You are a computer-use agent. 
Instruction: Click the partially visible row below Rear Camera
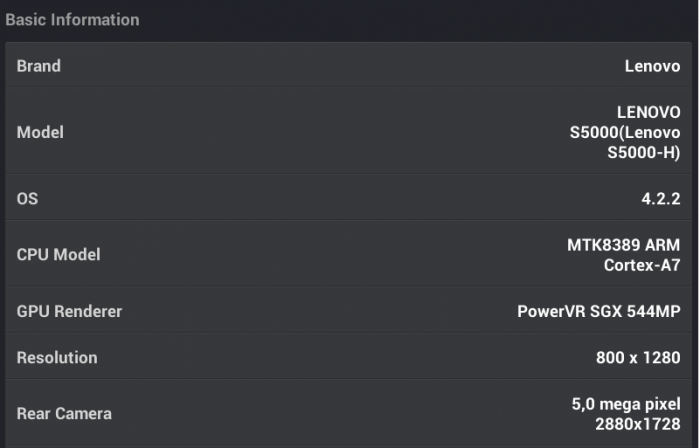click(350, 445)
